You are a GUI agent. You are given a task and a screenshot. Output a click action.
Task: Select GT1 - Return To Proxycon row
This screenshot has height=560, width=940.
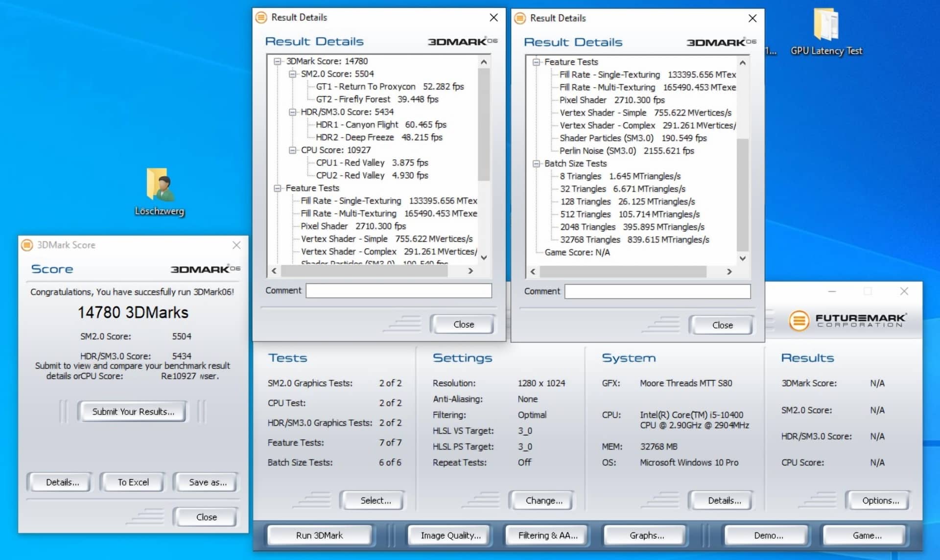coord(390,87)
